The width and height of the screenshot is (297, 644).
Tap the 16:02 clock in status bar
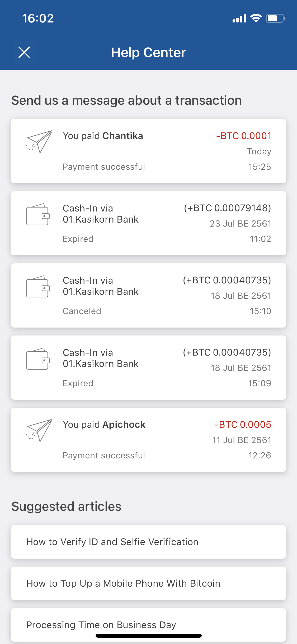pyautogui.click(x=38, y=18)
